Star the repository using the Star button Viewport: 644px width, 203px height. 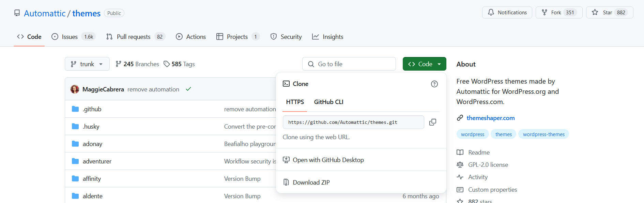pyautogui.click(x=609, y=12)
